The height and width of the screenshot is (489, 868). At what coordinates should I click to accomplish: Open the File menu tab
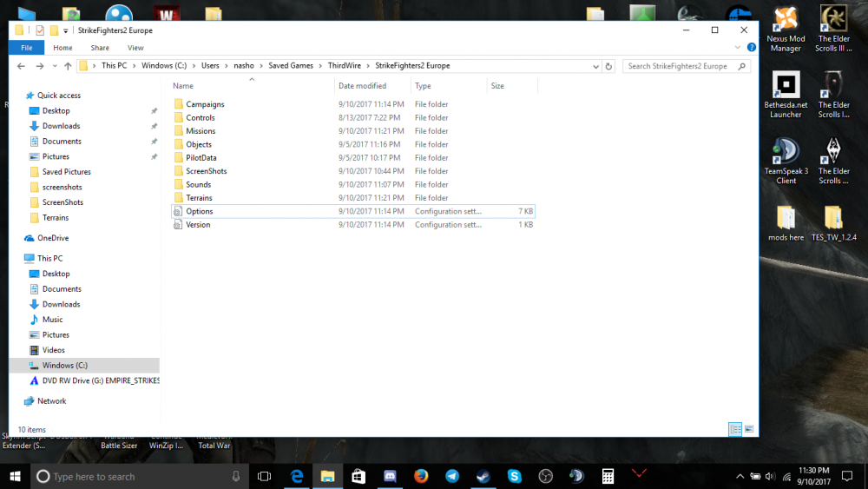[27, 48]
